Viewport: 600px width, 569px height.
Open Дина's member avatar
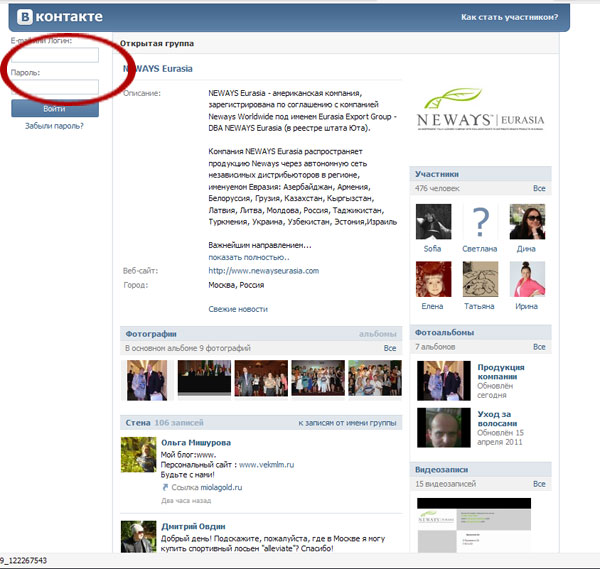(527, 222)
